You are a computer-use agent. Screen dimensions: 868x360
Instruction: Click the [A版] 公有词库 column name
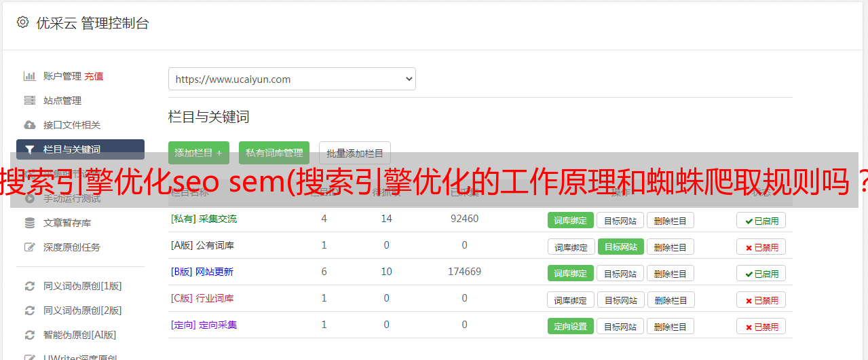pos(202,245)
